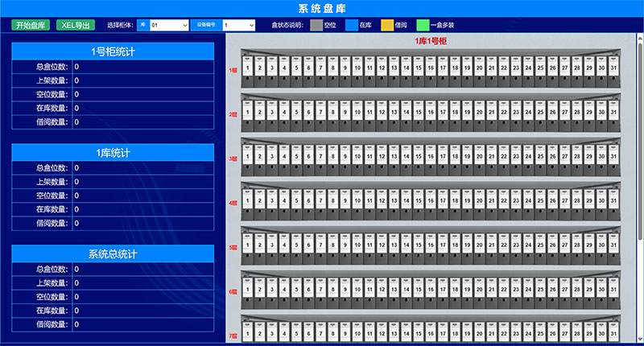644x346 pixels.
Task: Click the yellow 借阅 legend swatch
Action: point(386,25)
